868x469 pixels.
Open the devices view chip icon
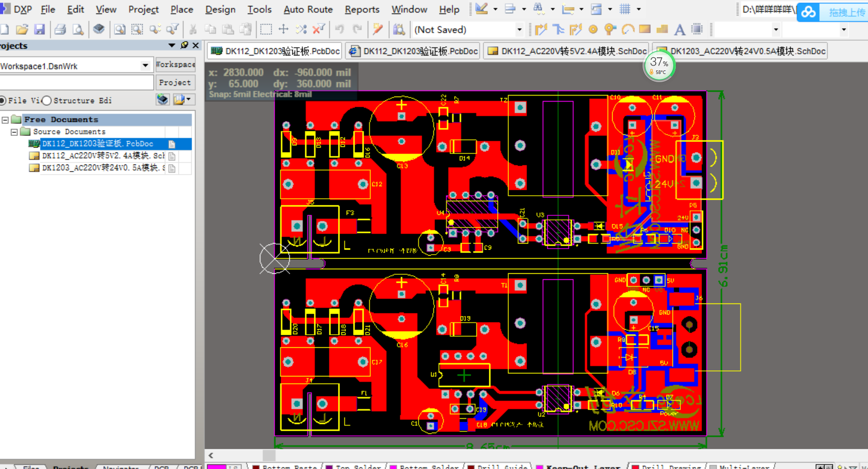[99, 30]
